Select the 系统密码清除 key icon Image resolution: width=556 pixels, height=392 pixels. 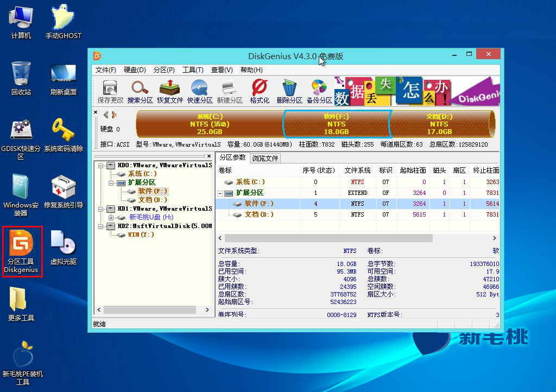[64, 135]
